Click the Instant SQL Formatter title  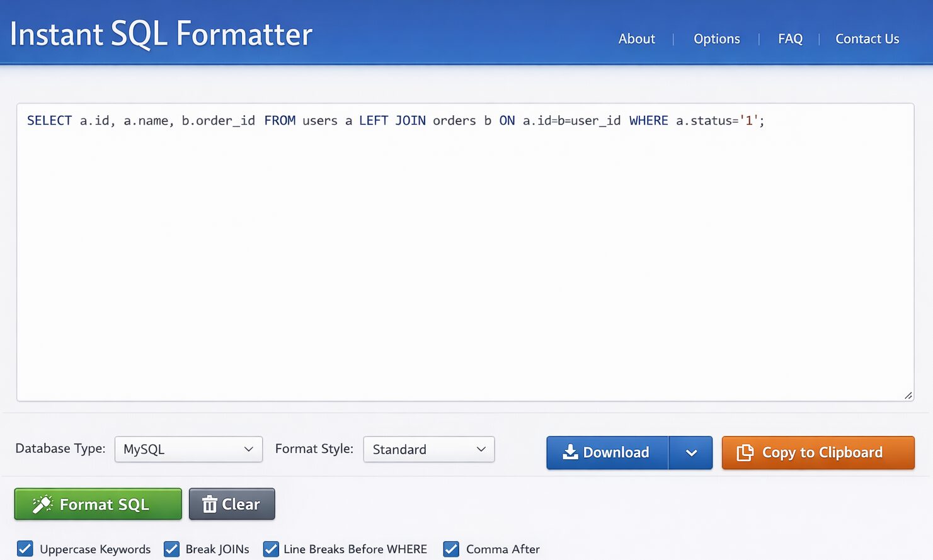[161, 34]
